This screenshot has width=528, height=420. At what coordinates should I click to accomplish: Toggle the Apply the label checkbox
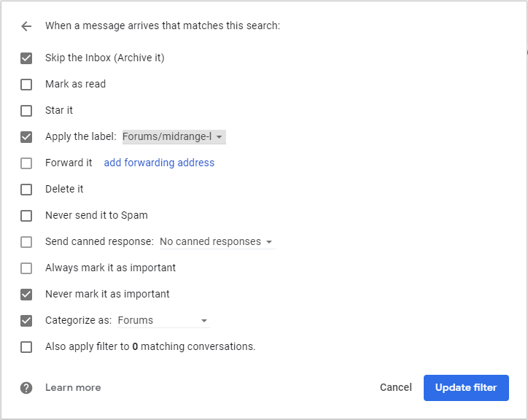pos(26,137)
